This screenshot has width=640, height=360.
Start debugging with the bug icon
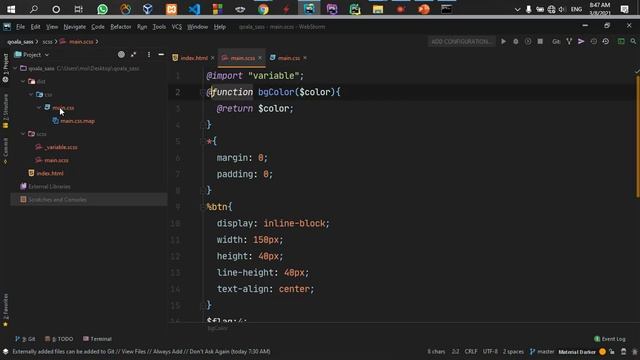point(516,41)
